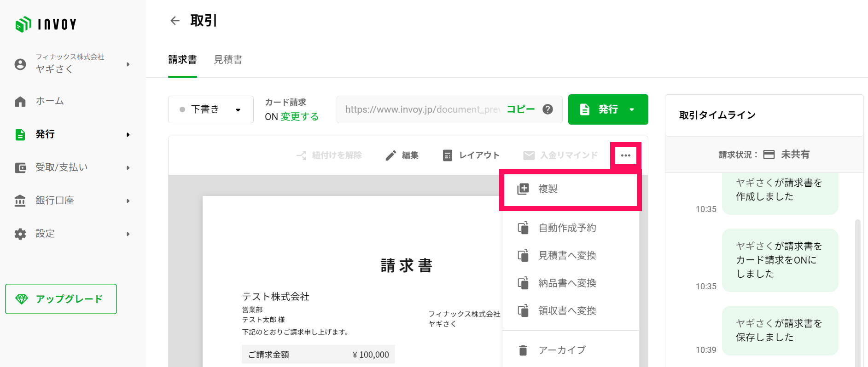Viewport: 868px width, 367px height.
Task: Click the レイアウト toolbar button label
Action: coord(479,155)
